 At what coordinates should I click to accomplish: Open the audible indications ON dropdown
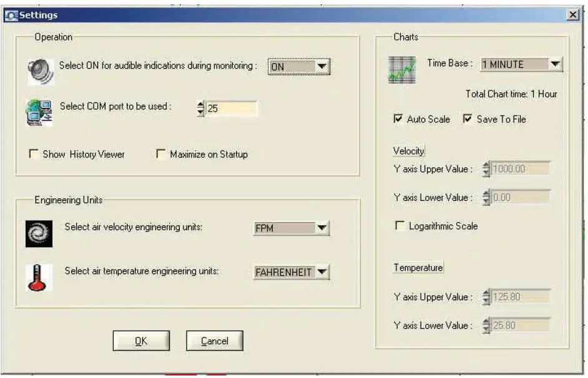[299, 67]
